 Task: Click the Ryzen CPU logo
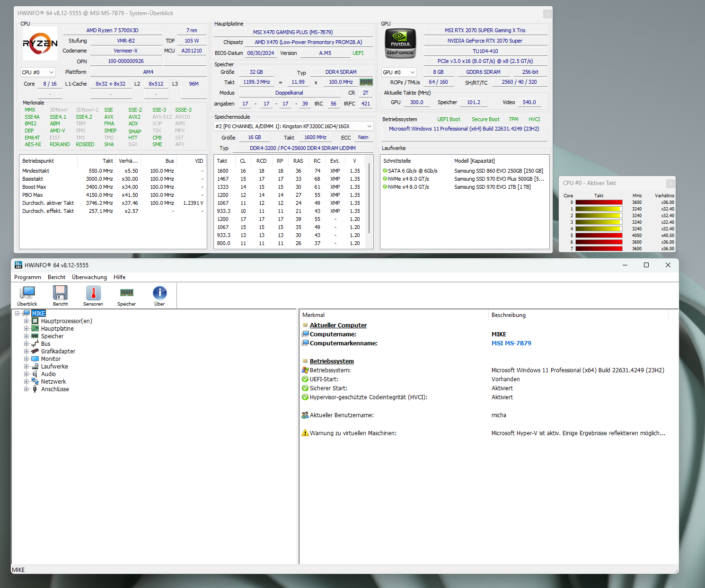pos(40,44)
